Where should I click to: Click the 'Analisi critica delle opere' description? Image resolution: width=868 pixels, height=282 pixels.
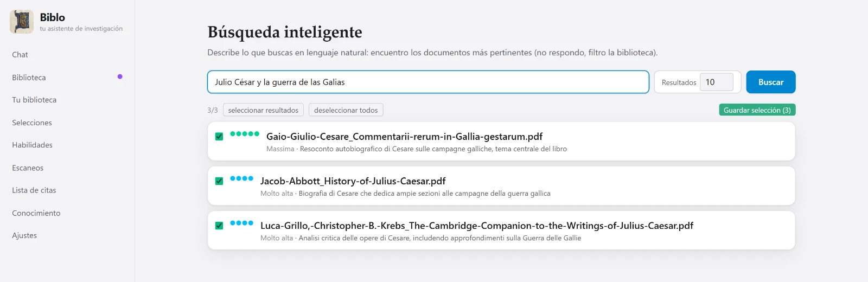pos(439,238)
